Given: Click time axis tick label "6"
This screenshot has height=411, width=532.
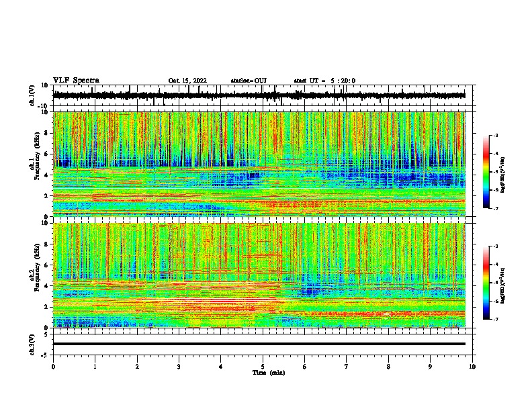Looking at the screenshot, I should tap(305, 367).
